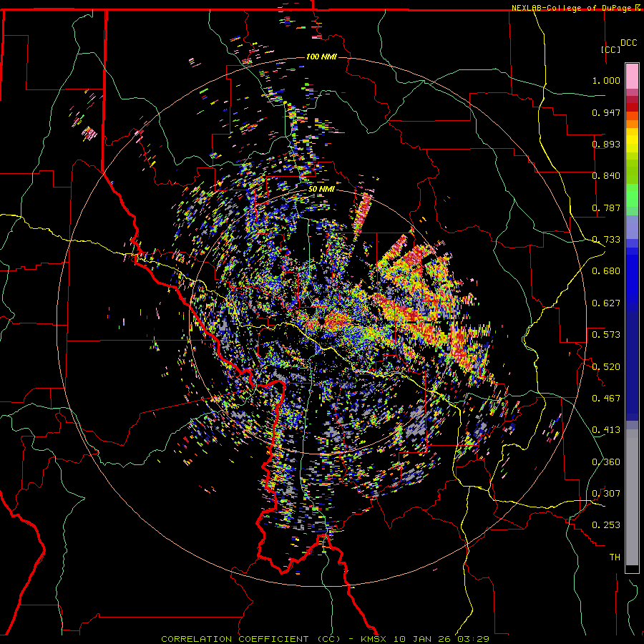
Task: Click the Correlation Coefficient KMSX caption
Action: coord(325,639)
